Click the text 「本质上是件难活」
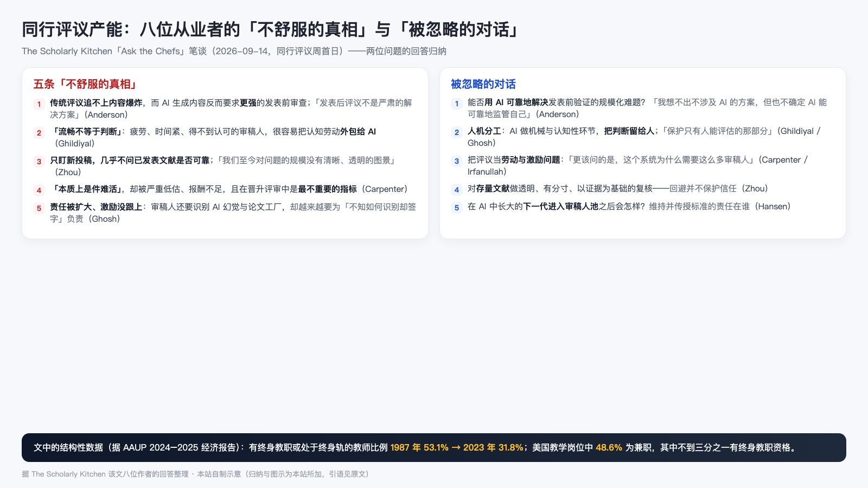This screenshot has width=868, height=488. click(x=86, y=189)
